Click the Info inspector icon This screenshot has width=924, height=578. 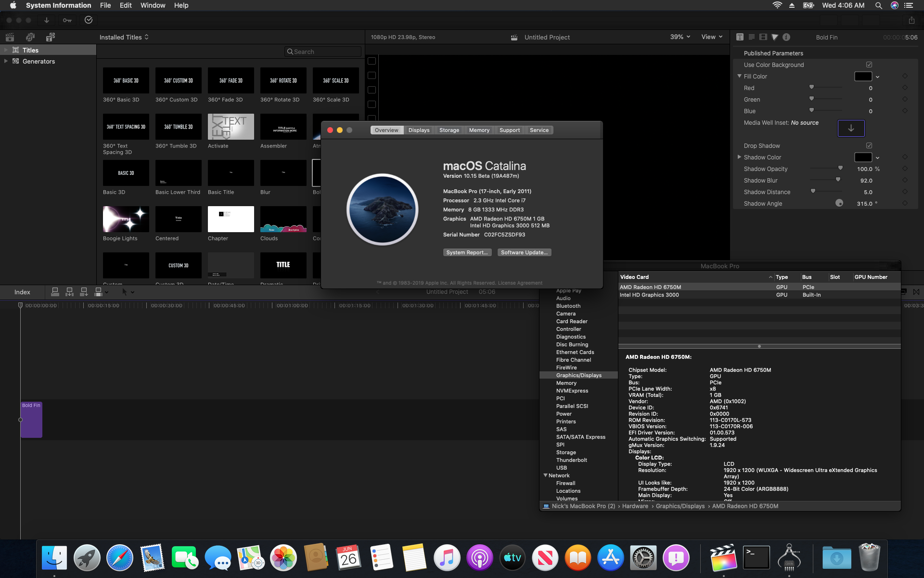tap(786, 37)
